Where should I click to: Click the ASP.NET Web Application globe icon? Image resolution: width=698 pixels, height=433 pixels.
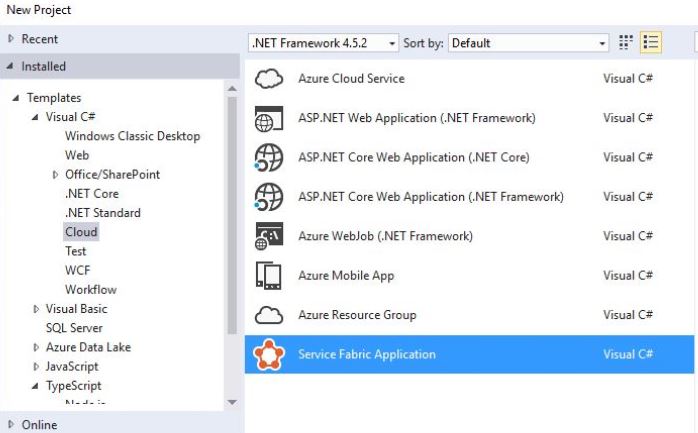270,118
